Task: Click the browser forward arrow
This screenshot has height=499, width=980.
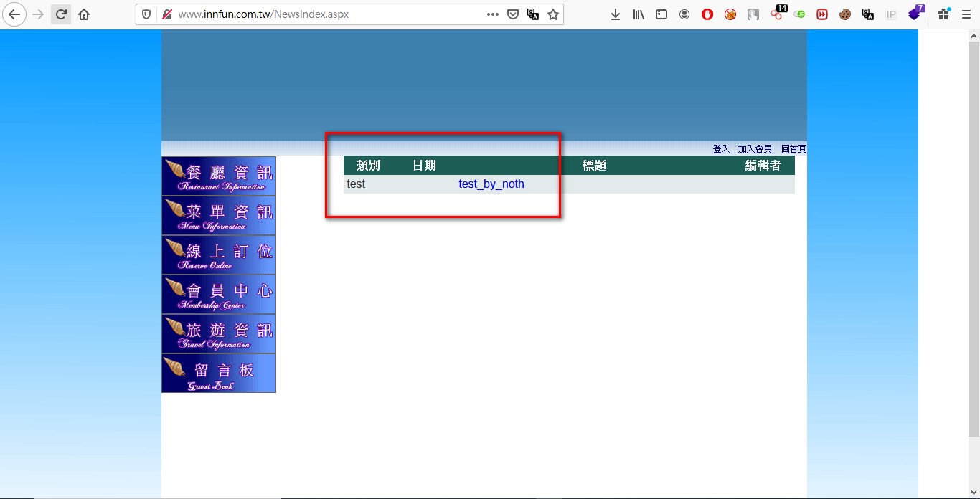Action: pyautogui.click(x=38, y=14)
